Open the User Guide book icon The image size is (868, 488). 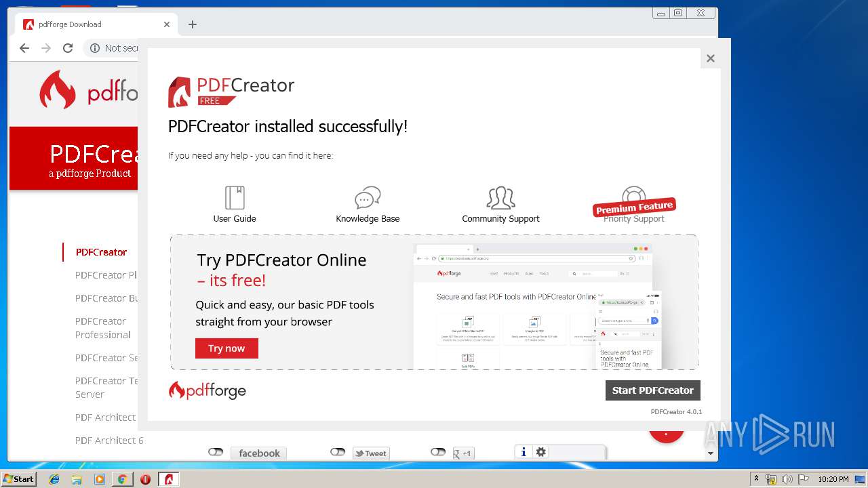click(x=235, y=197)
